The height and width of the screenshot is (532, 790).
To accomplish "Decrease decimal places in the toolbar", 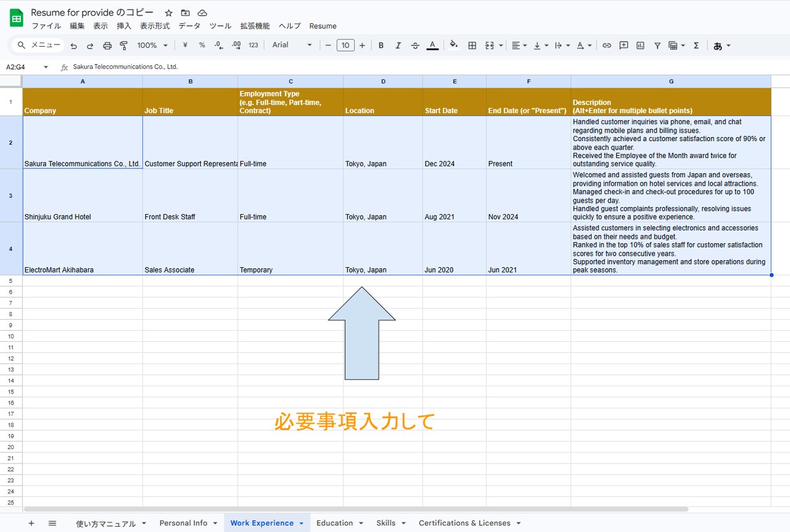I will (219, 45).
